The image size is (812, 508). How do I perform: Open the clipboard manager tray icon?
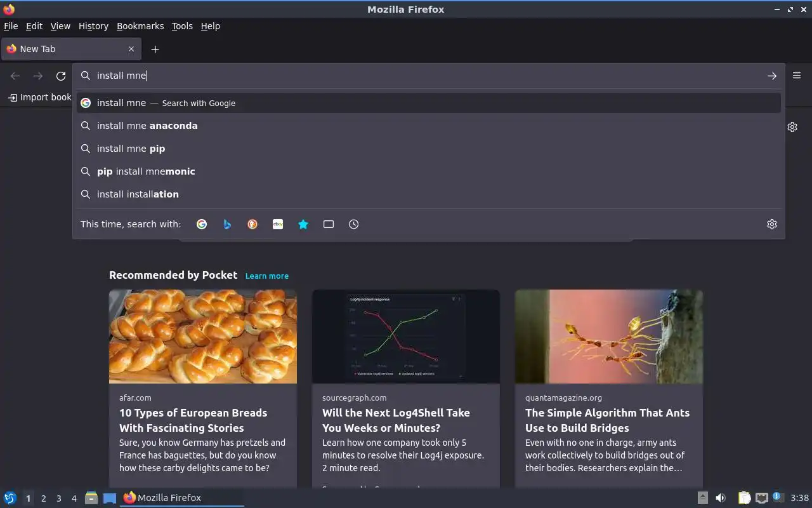(744, 498)
